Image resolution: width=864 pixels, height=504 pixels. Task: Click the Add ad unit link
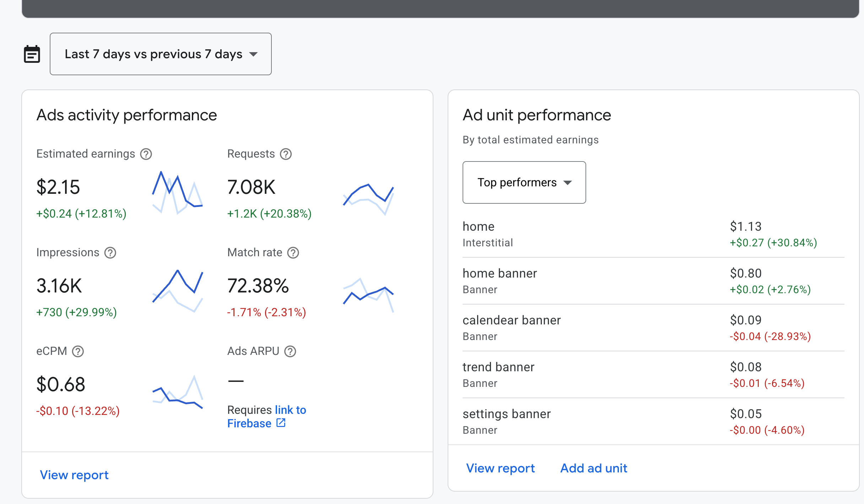coord(594,468)
